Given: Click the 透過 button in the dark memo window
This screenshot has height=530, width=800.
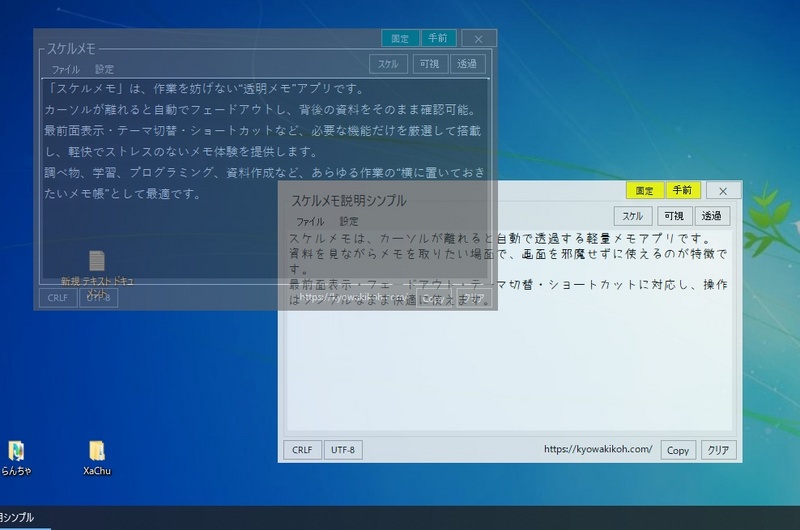Looking at the screenshot, I should (466, 64).
